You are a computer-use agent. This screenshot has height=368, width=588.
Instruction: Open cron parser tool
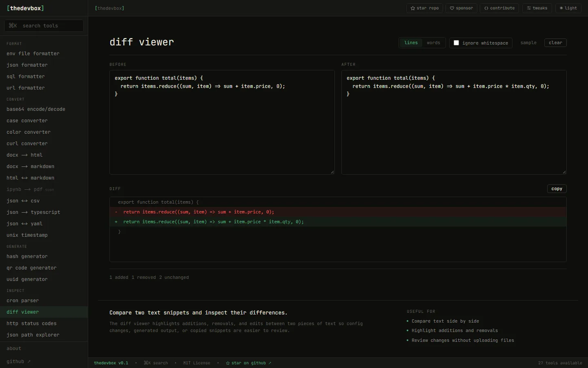point(44,301)
